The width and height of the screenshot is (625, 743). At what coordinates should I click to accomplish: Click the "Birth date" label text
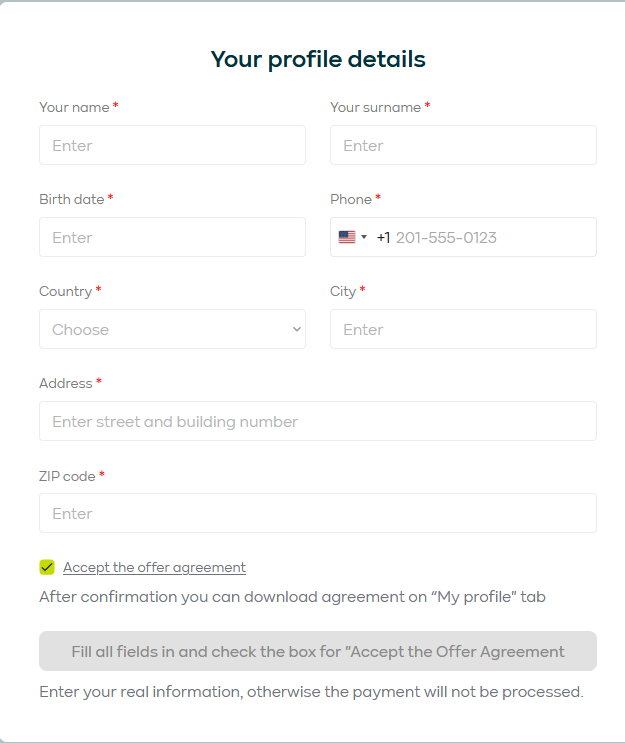click(71, 199)
